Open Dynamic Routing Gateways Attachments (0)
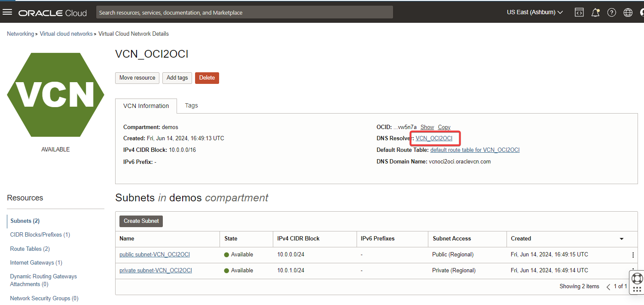 click(43, 280)
